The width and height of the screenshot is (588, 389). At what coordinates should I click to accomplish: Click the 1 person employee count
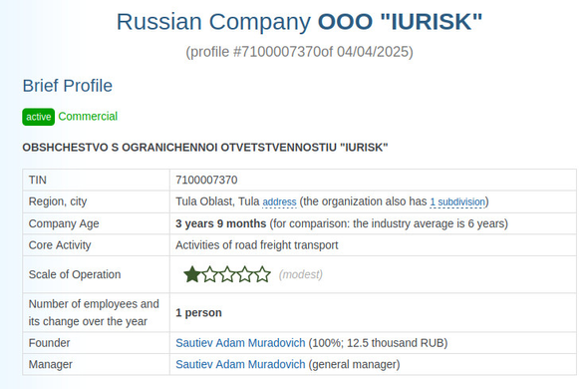(x=198, y=313)
